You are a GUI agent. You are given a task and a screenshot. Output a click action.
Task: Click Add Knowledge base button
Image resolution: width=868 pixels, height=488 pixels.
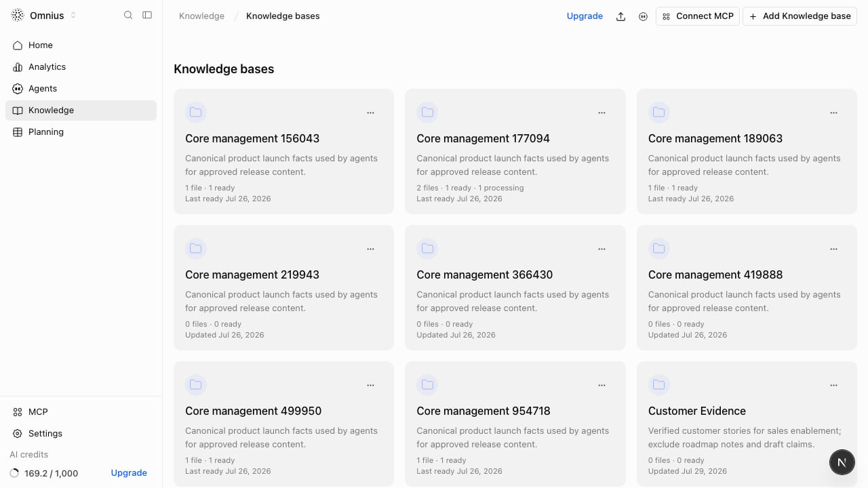coord(800,16)
